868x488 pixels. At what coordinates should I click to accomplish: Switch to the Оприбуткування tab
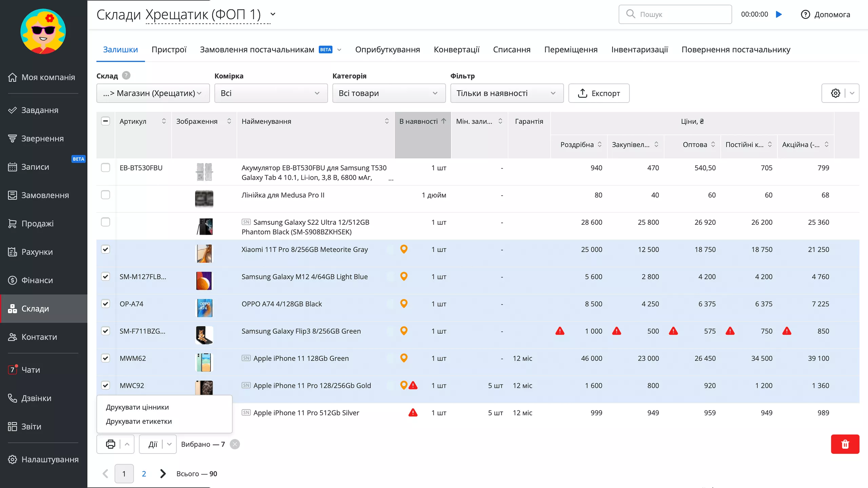point(387,49)
